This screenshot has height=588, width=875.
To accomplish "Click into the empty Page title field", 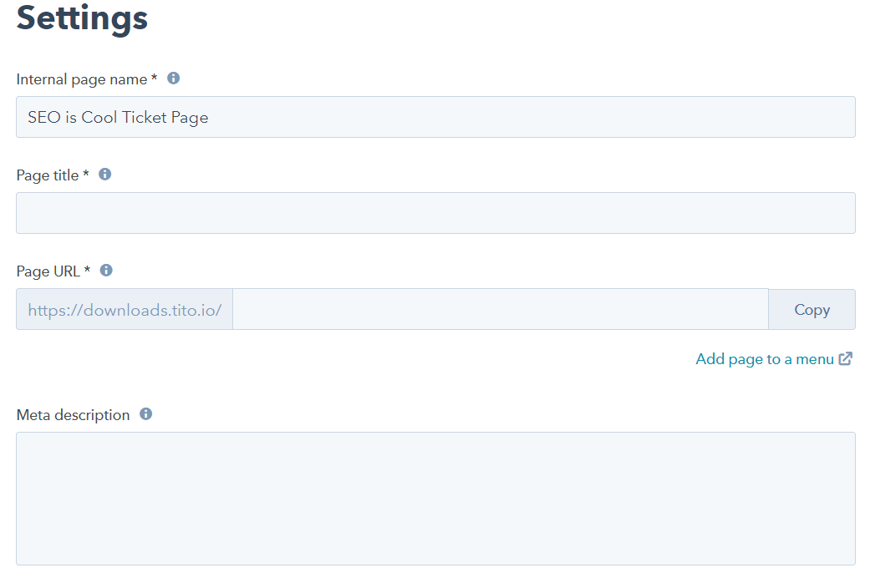I will (435, 213).
